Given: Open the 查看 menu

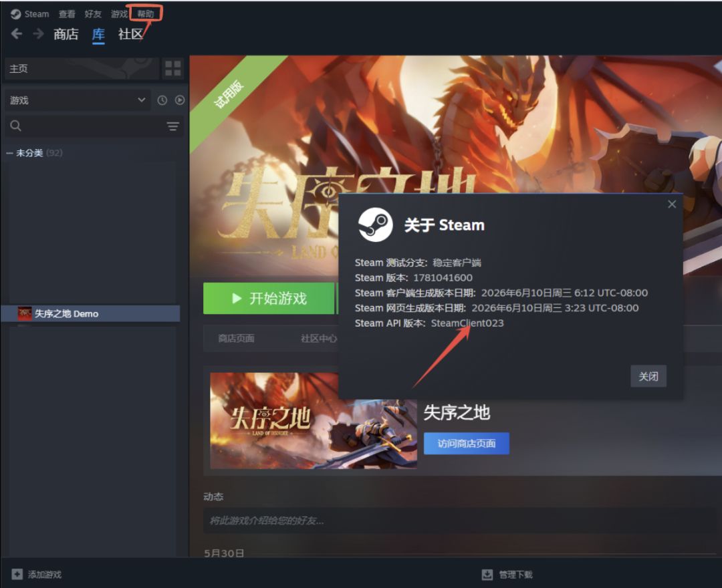Looking at the screenshot, I should [x=67, y=14].
